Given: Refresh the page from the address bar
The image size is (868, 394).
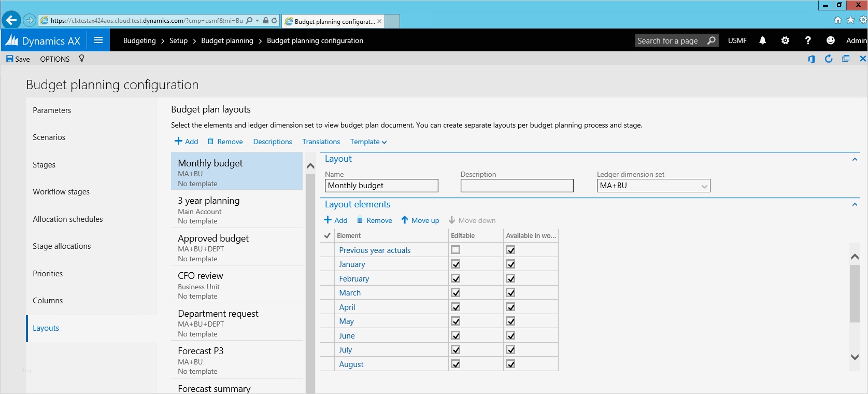Looking at the screenshot, I should [274, 21].
